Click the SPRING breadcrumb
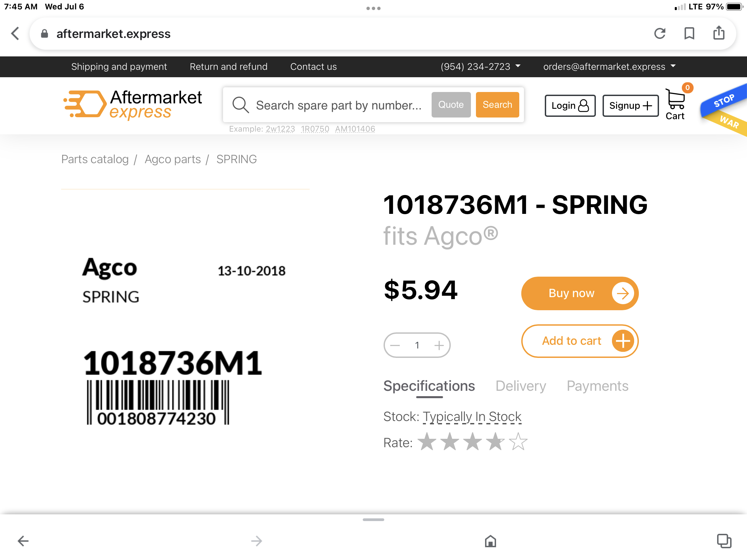Screen dimensions: 747x560 (236, 159)
